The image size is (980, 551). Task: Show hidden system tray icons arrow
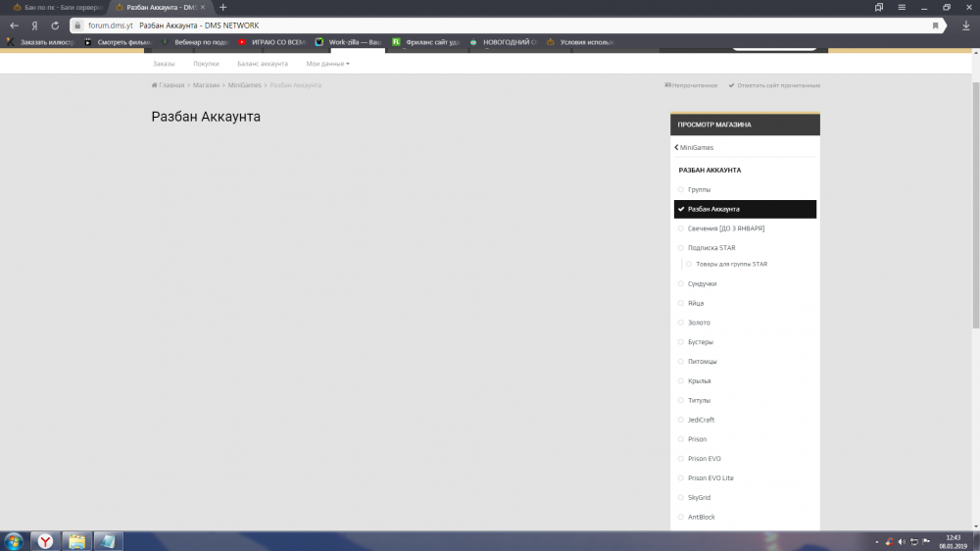tap(876, 541)
